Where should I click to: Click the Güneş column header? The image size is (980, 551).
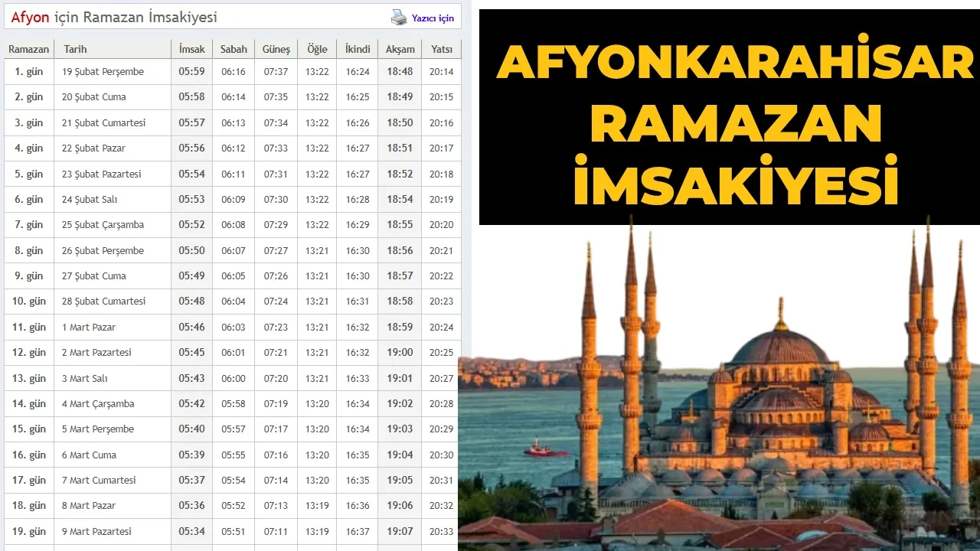276,48
